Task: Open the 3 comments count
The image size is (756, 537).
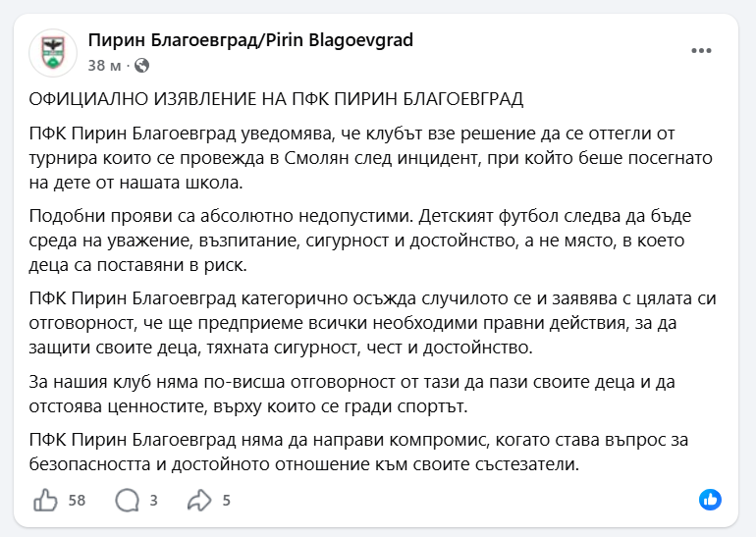Action: (x=154, y=501)
